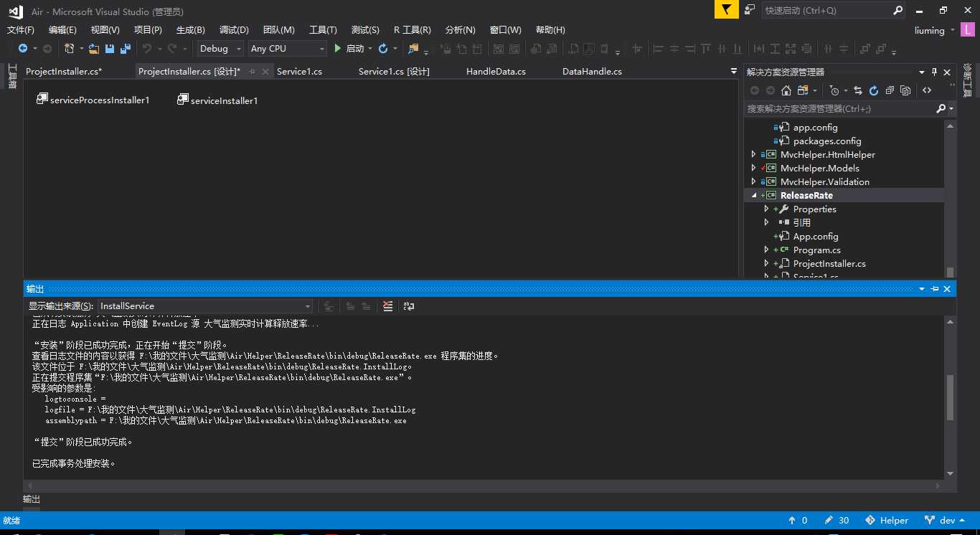This screenshot has width=980, height=535.
Task: Select ProjectInstaller.cs in Solution Explorer tree
Action: (x=829, y=263)
